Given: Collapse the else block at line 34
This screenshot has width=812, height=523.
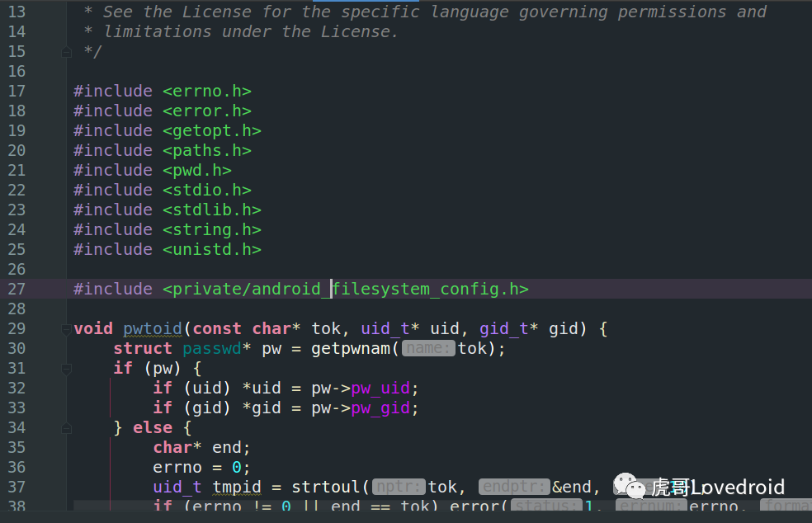Looking at the screenshot, I should 66,427.
